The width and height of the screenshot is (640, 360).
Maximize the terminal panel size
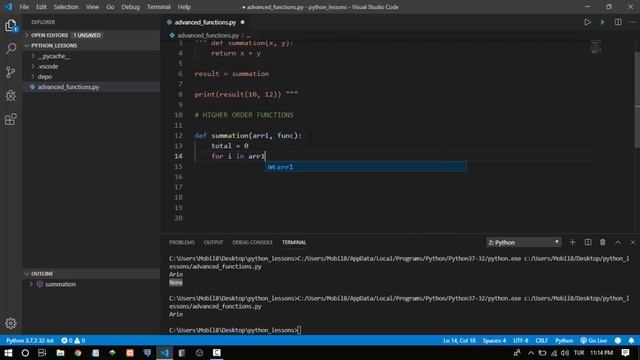tap(618, 242)
